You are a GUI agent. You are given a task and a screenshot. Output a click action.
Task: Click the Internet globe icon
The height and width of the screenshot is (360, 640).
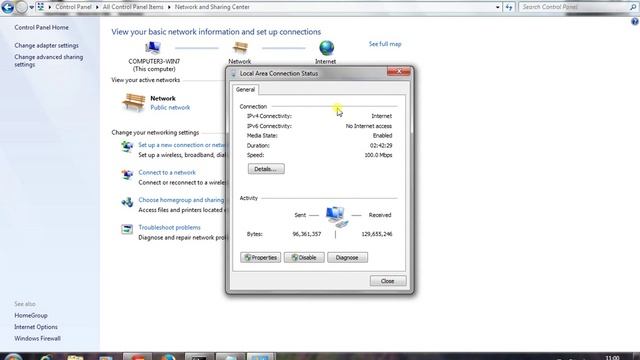coord(326,48)
